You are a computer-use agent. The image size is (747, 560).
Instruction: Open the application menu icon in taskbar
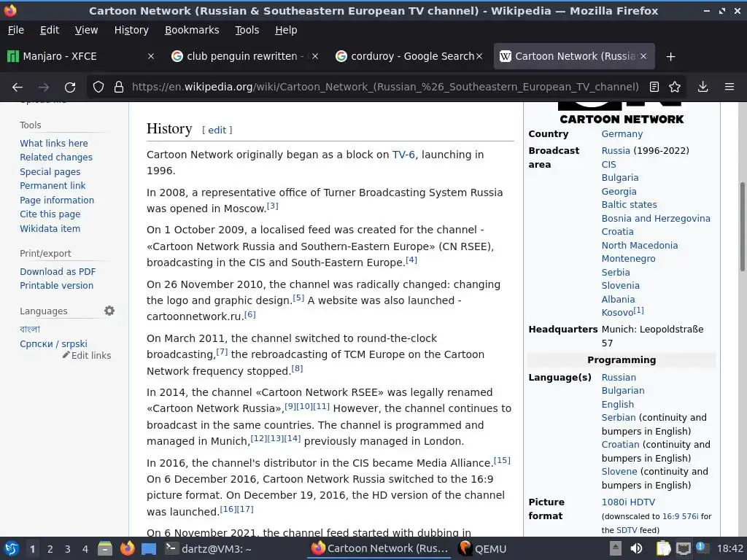pyautogui.click(x=11, y=548)
